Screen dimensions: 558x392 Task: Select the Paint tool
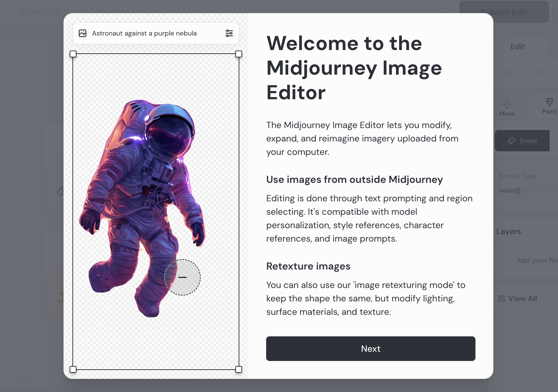point(549,106)
